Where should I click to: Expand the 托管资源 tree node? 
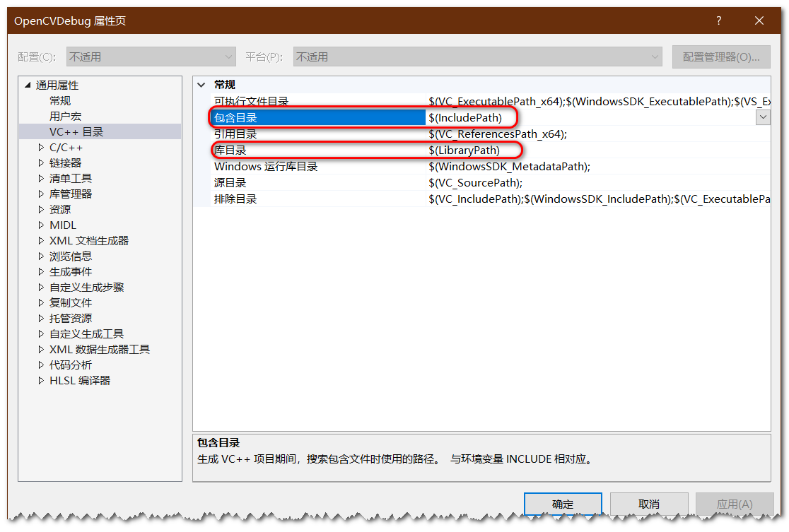pyautogui.click(x=41, y=319)
